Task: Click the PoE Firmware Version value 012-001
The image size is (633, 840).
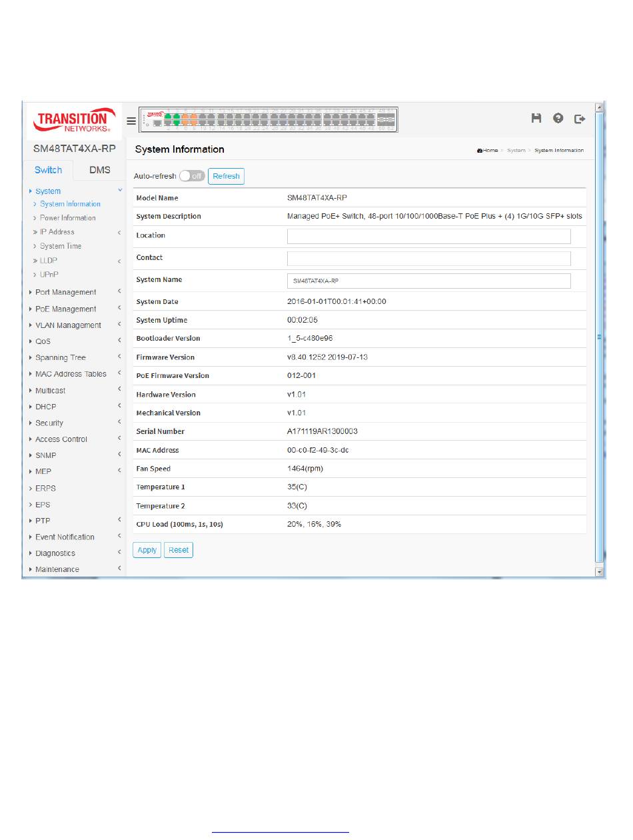Action: click(301, 375)
